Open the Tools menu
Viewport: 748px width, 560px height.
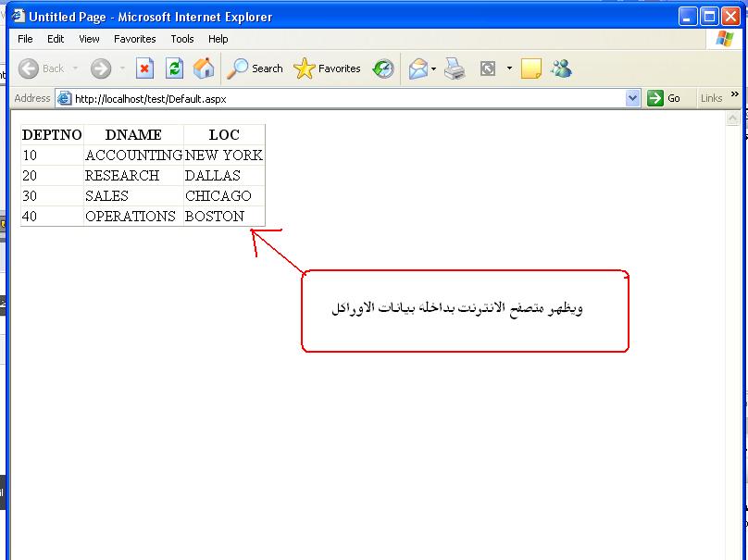click(x=182, y=39)
